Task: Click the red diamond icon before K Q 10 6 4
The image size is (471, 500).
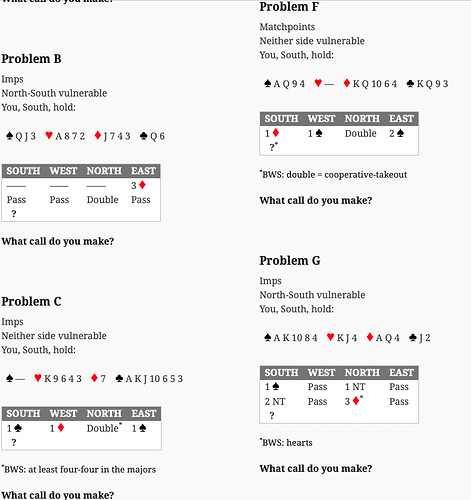Action: pyautogui.click(x=347, y=83)
